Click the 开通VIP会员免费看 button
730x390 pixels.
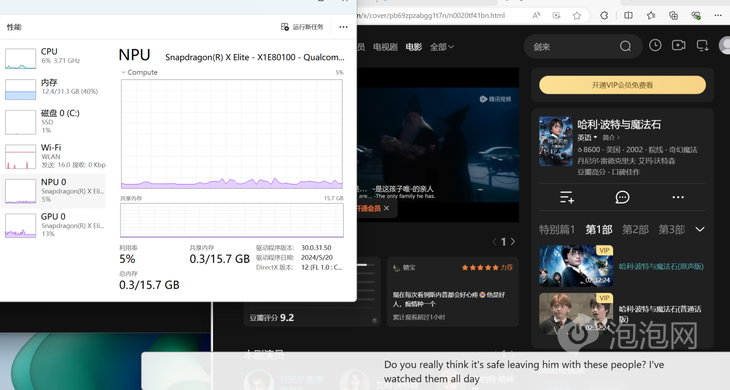pyautogui.click(x=622, y=85)
